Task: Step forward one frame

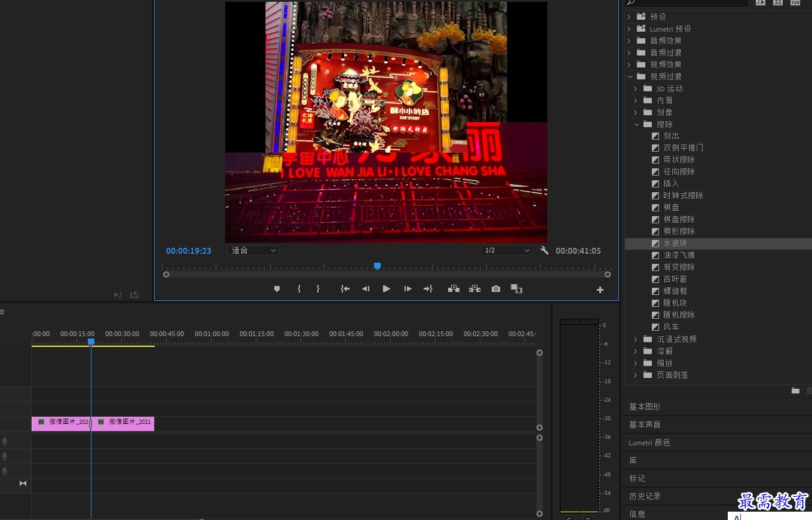Action: click(x=407, y=289)
